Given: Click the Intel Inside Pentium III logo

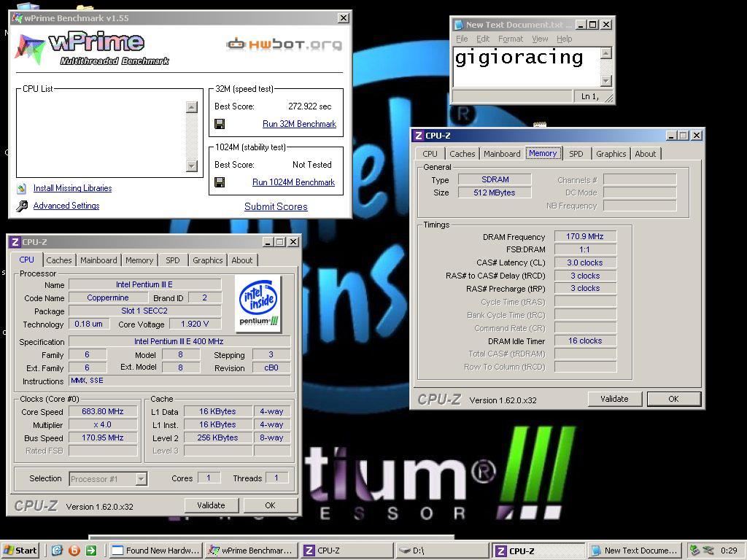Looking at the screenshot, I should pyautogui.click(x=259, y=303).
